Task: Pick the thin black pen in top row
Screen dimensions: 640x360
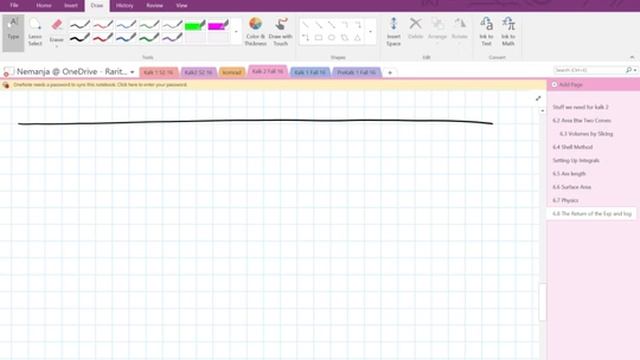Action: [x=80, y=25]
